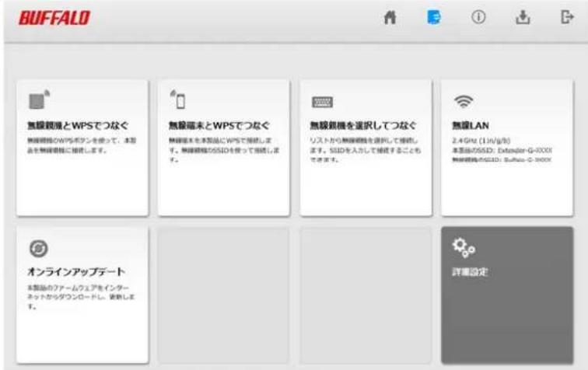The height and width of the screenshot is (370, 588).
Task: Click the gears icon in dark tile
Action: point(464,247)
